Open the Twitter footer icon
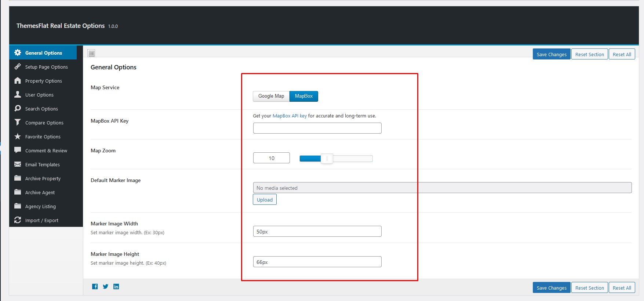This screenshot has width=644, height=301. (x=106, y=287)
